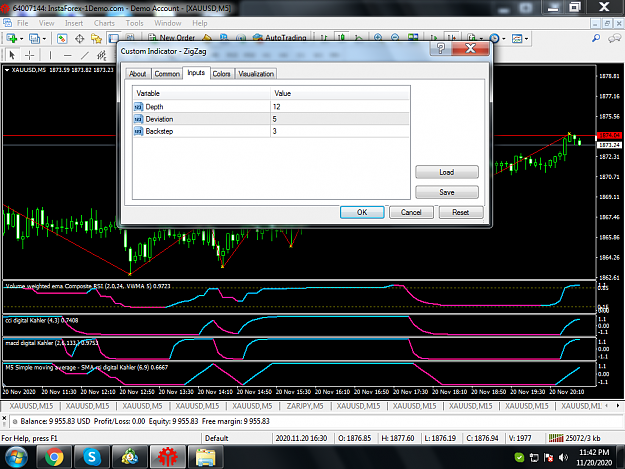Select the Cursor arrow tool

click(12, 55)
